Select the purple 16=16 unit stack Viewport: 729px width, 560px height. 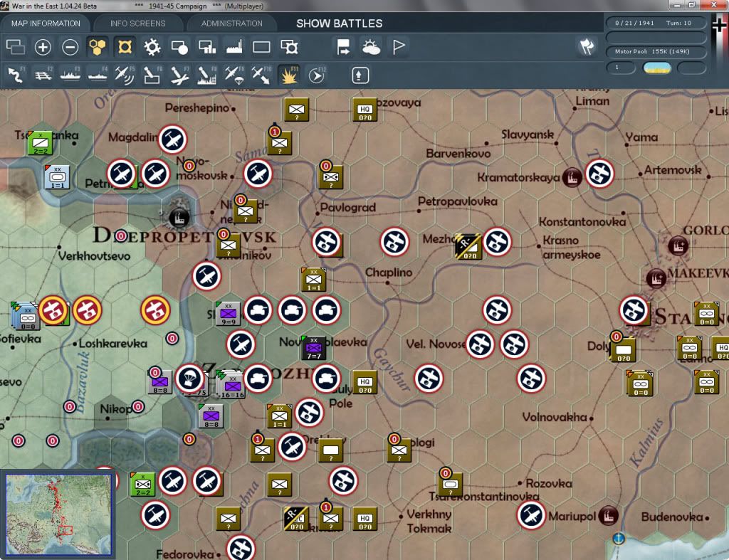tap(232, 385)
